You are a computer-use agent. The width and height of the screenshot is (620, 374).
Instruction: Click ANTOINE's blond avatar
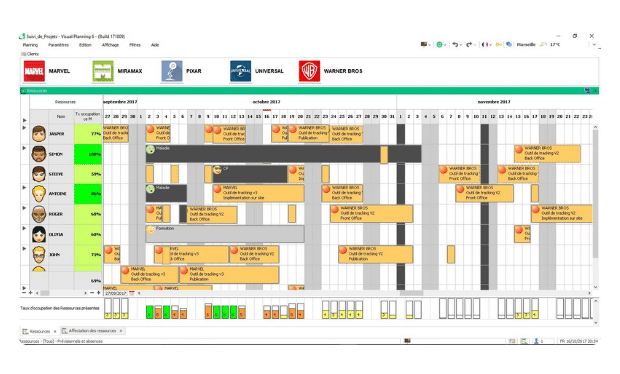(39, 194)
